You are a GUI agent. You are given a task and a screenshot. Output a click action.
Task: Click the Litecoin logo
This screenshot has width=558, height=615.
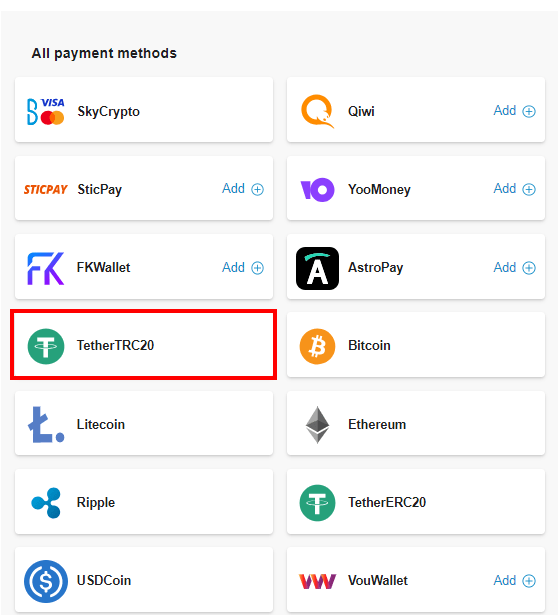click(x=45, y=425)
